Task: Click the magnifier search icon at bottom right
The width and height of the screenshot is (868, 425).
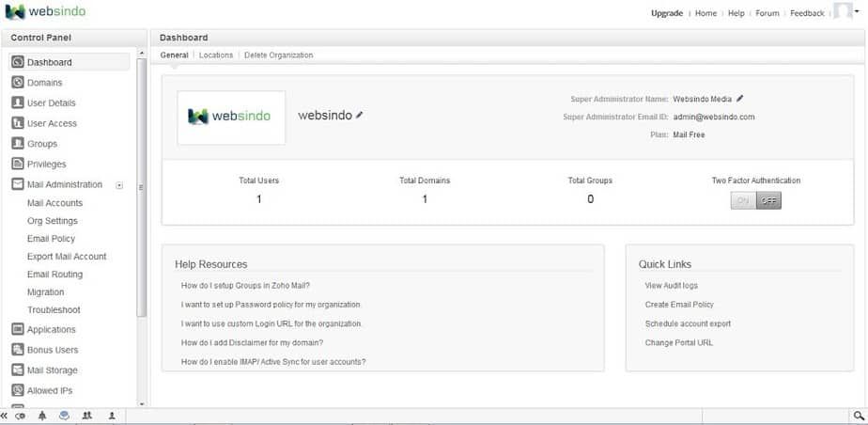Action: pyautogui.click(x=857, y=416)
